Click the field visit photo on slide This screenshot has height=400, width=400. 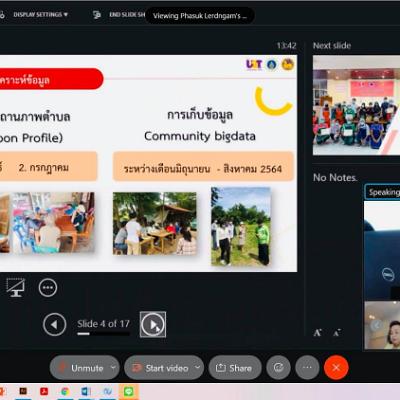[x=241, y=226]
